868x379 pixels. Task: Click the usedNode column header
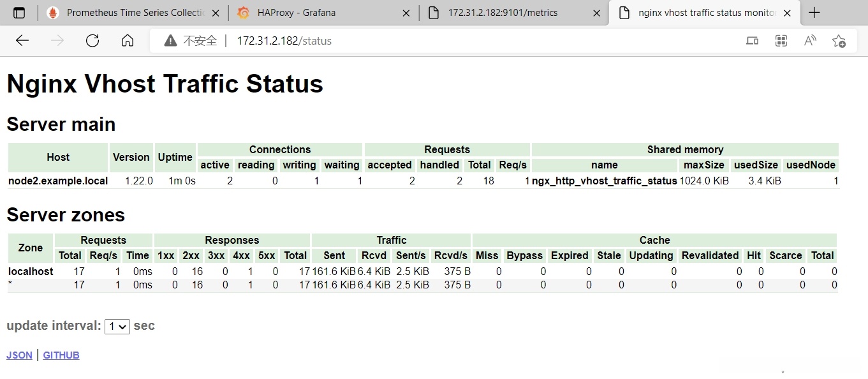[x=811, y=165]
